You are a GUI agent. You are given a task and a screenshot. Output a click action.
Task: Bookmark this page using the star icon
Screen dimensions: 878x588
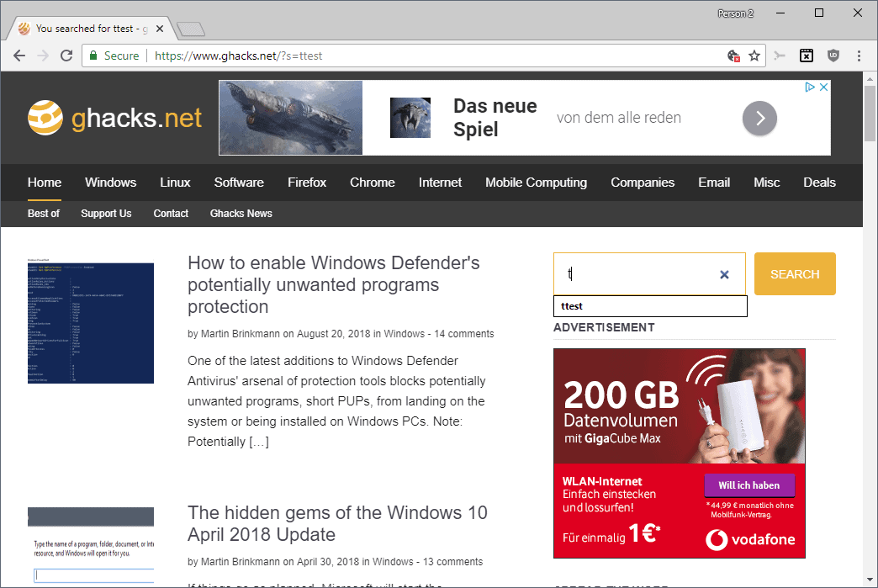[x=754, y=55]
